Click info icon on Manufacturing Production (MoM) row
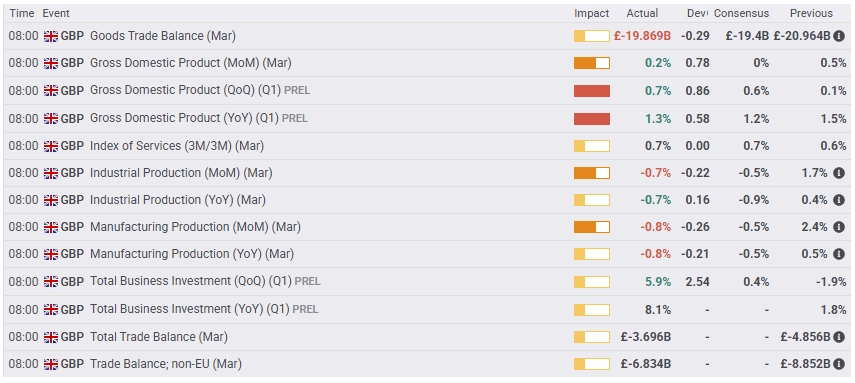This screenshot has width=855, height=383. [x=840, y=227]
